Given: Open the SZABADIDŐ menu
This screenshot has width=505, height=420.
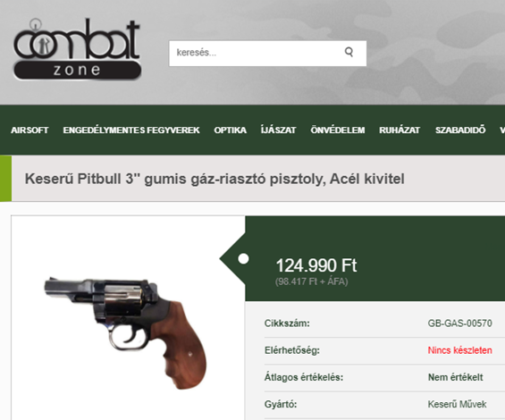Looking at the screenshot, I should 460,130.
